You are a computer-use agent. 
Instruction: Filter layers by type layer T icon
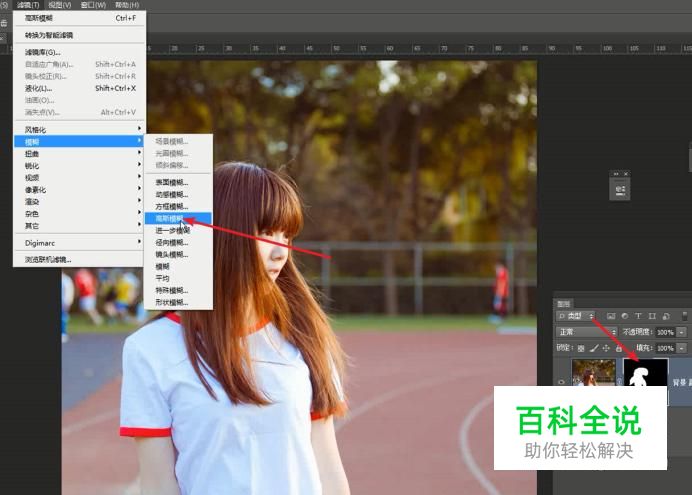(x=638, y=316)
